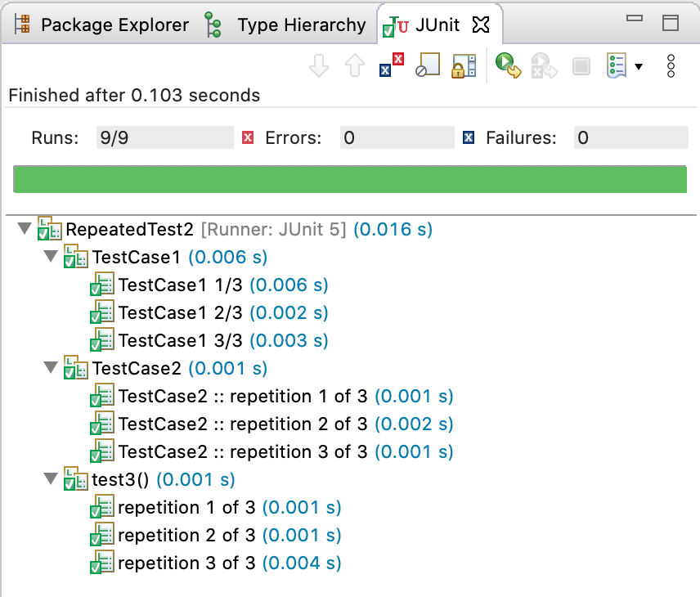This screenshot has width=700, height=597.
Task: Collapse the test3() node
Action: (50, 480)
